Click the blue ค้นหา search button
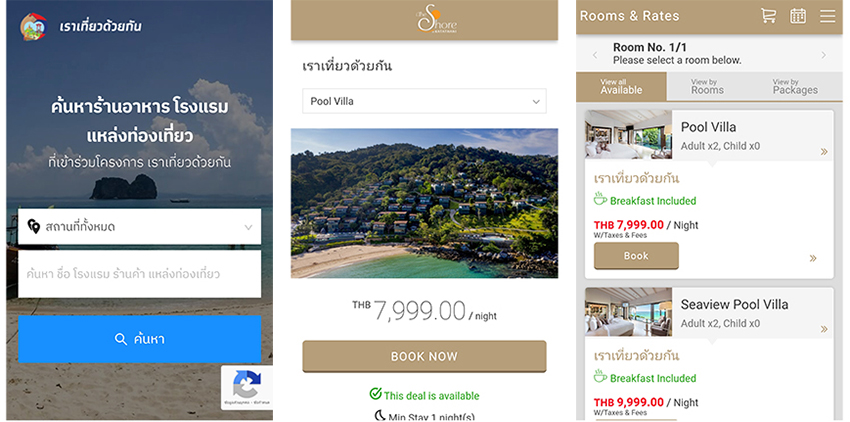This screenshot has width=850, height=422. [x=139, y=339]
